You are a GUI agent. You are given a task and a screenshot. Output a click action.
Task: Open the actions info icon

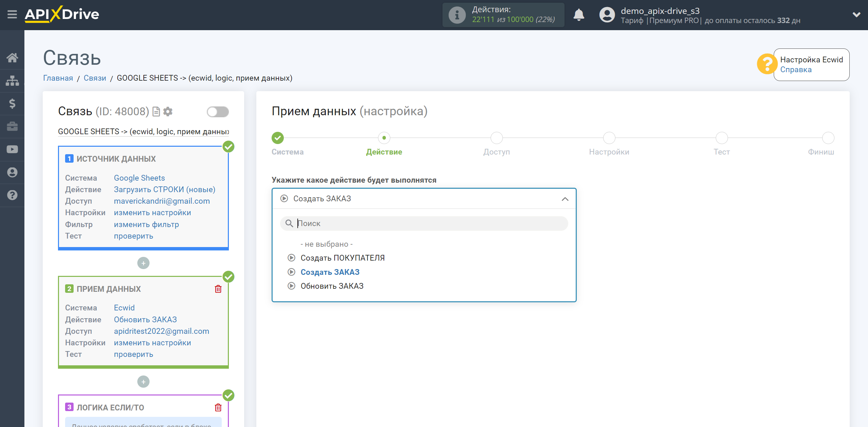[457, 15]
